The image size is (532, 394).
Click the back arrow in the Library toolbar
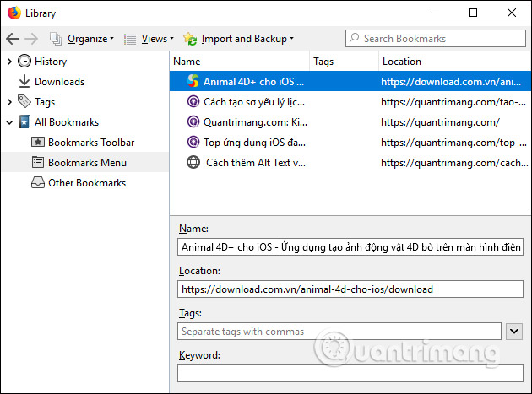click(13, 39)
